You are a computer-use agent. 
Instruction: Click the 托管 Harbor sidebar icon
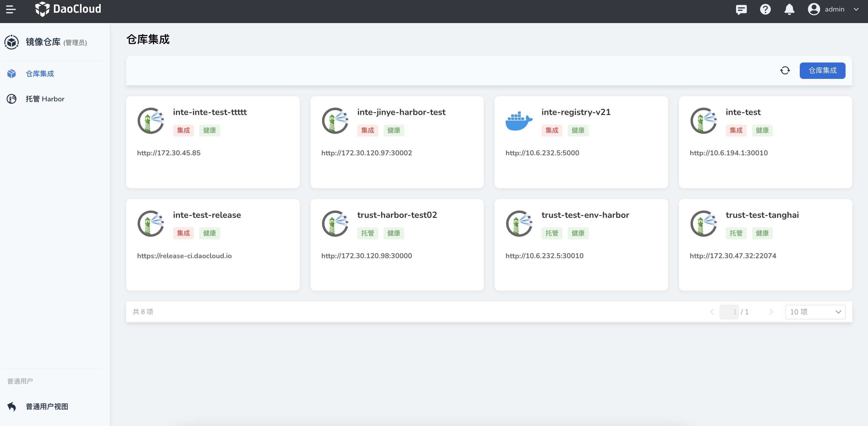(12, 99)
